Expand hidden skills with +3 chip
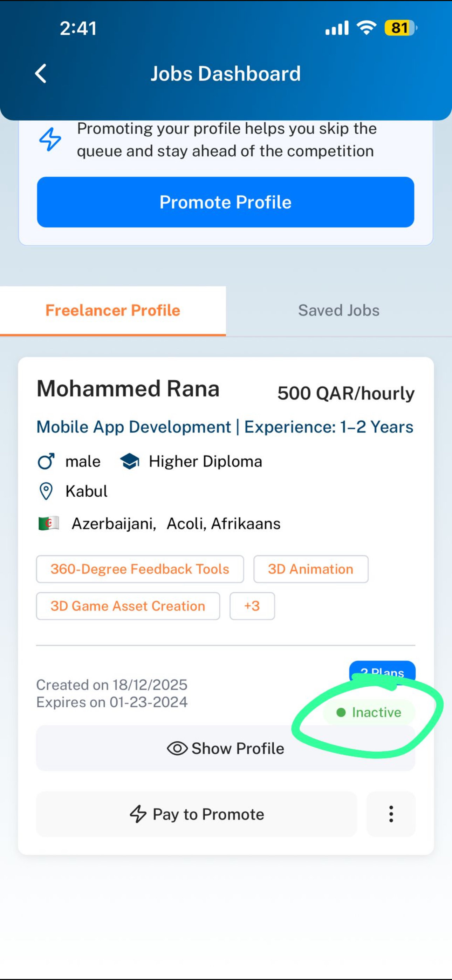The width and height of the screenshot is (452, 980). click(252, 606)
